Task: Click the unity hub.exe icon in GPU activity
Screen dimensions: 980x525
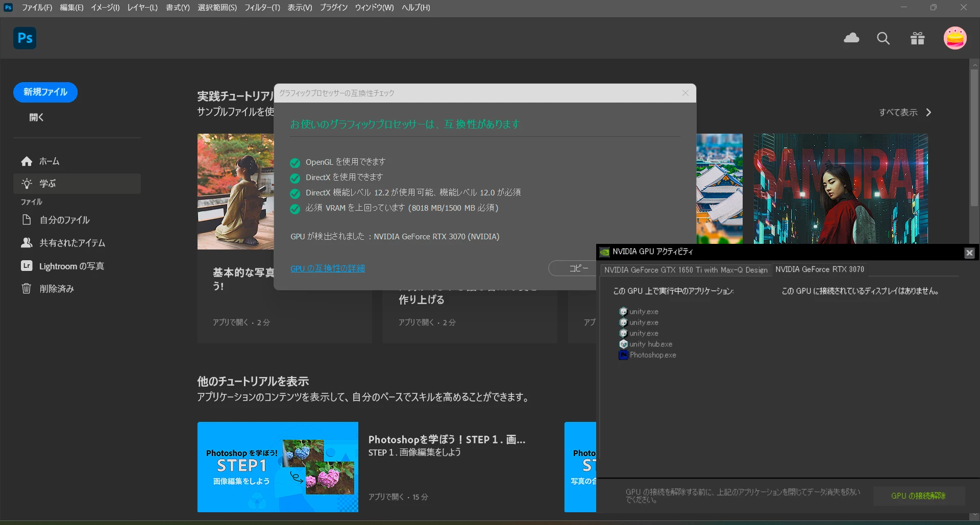Action: coord(623,344)
